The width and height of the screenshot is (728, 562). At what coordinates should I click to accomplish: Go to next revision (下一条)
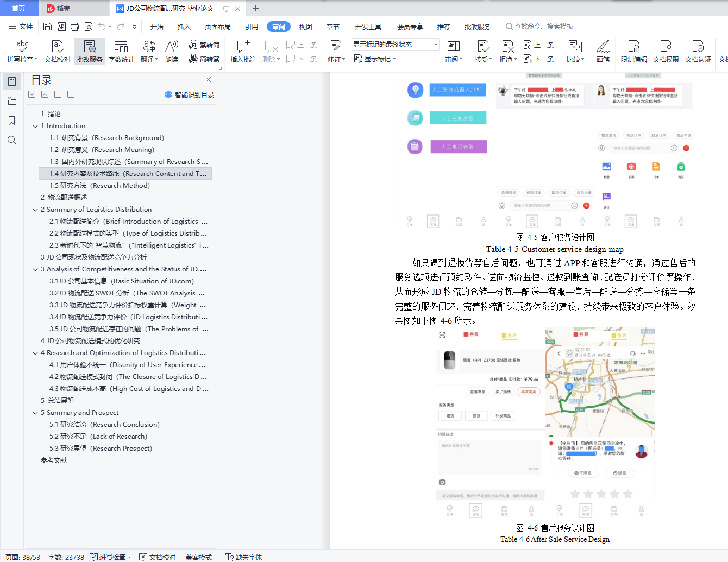pyautogui.click(x=538, y=59)
